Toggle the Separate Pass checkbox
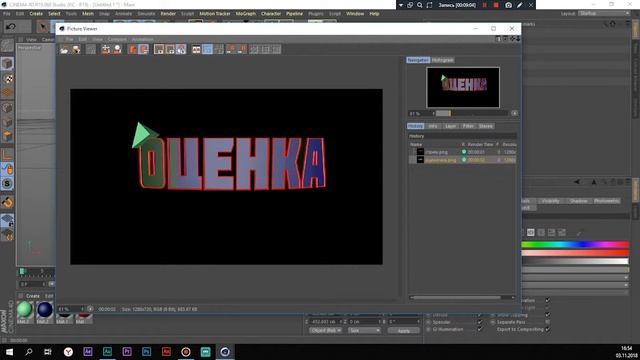 (547, 322)
